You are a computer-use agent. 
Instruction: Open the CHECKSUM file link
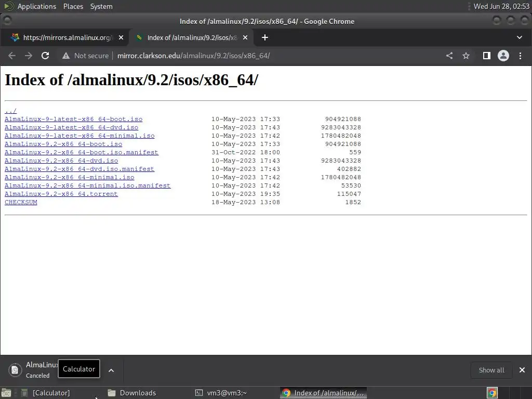21,202
